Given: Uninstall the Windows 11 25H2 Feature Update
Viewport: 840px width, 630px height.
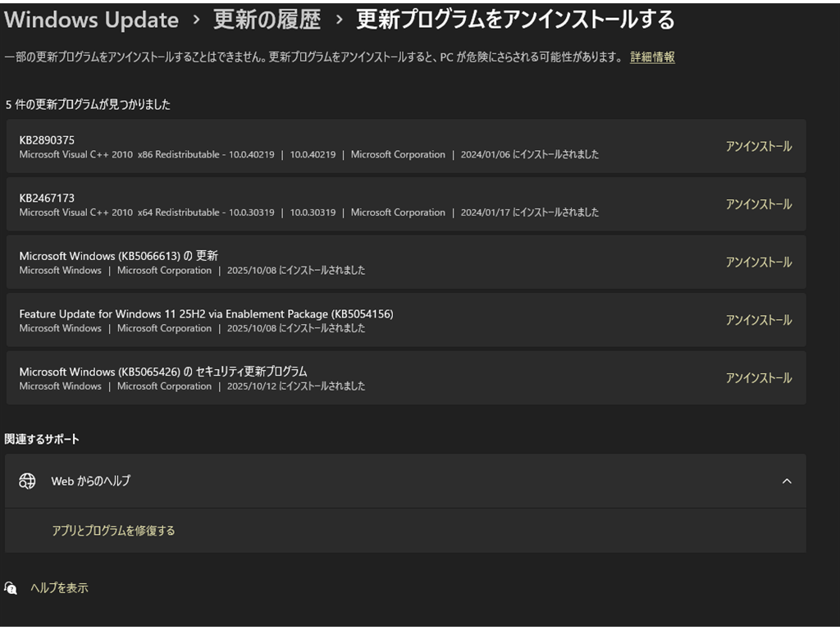Looking at the screenshot, I should pos(758,320).
